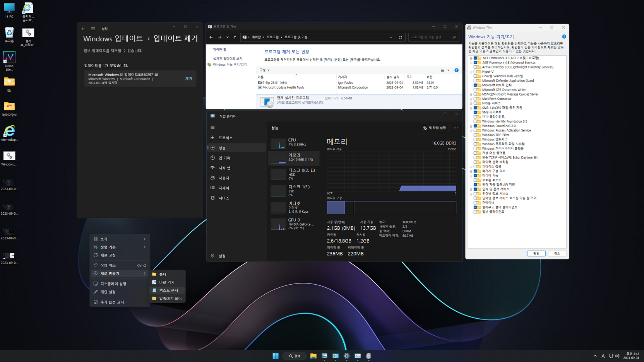Open the 프로세스 page in Task Manager

236,138
